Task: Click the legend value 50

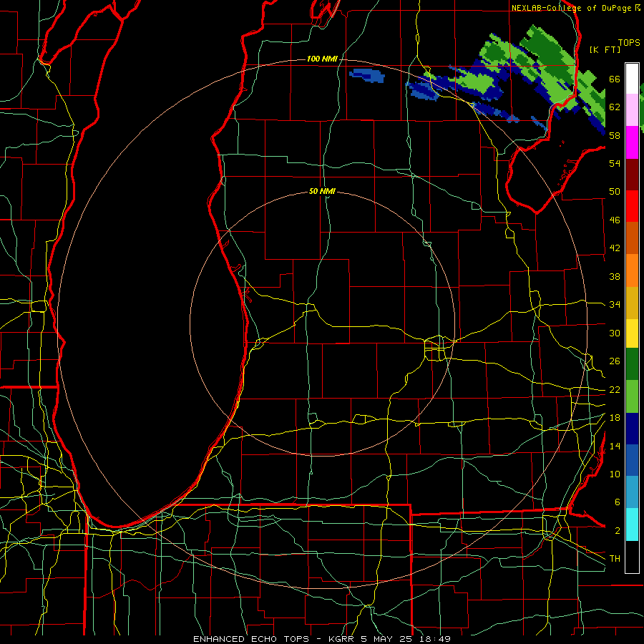Action: (615, 192)
